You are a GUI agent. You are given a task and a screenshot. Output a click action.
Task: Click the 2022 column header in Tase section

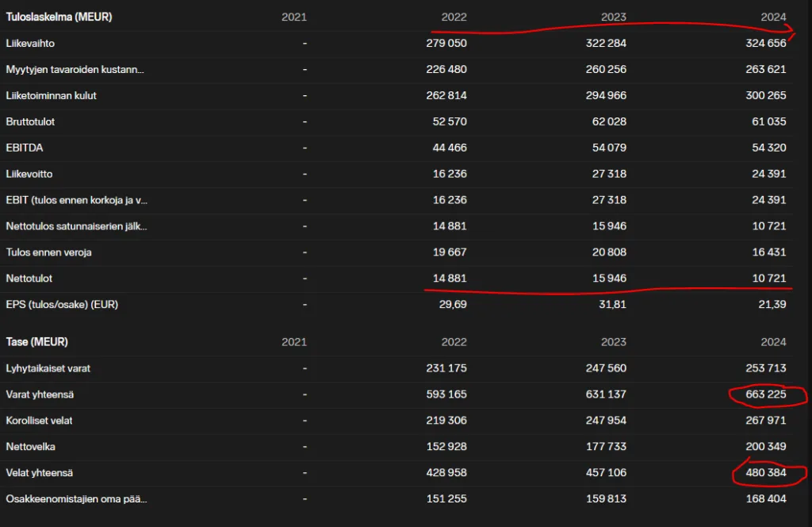(x=454, y=342)
